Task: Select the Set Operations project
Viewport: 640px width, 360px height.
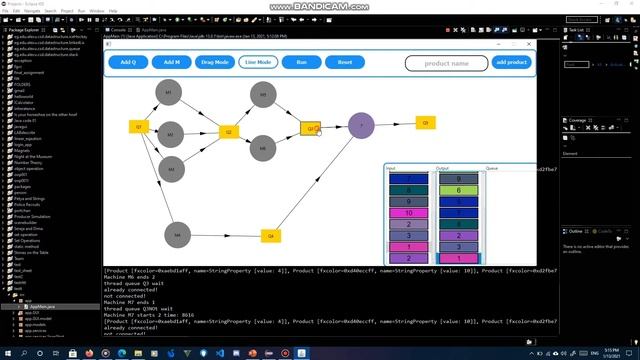Action: 27,240
